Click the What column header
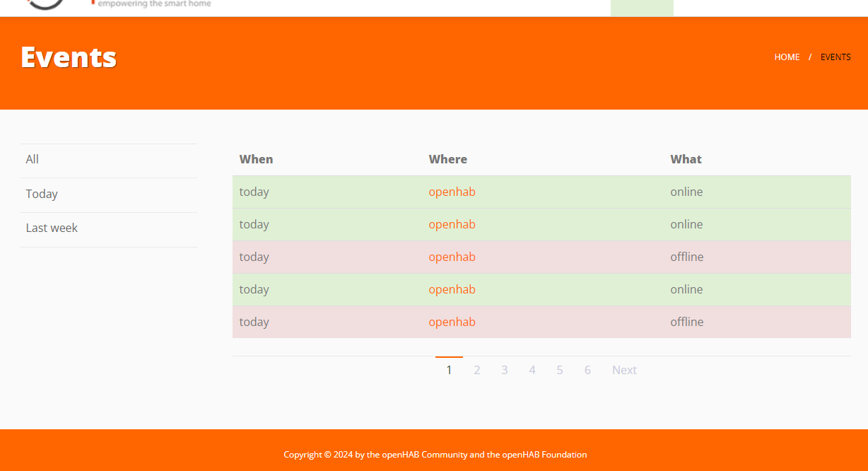The image size is (868, 471). [x=686, y=159]
